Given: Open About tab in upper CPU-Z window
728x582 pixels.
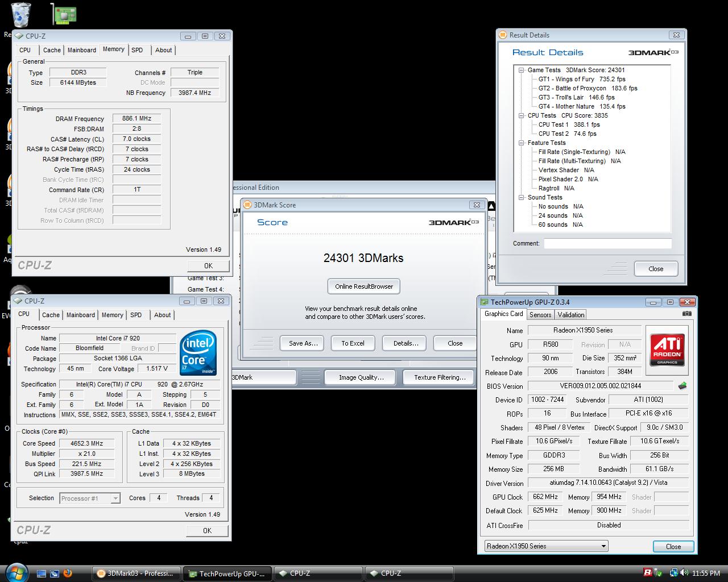Looking at the screenshot, I should 164,50.
